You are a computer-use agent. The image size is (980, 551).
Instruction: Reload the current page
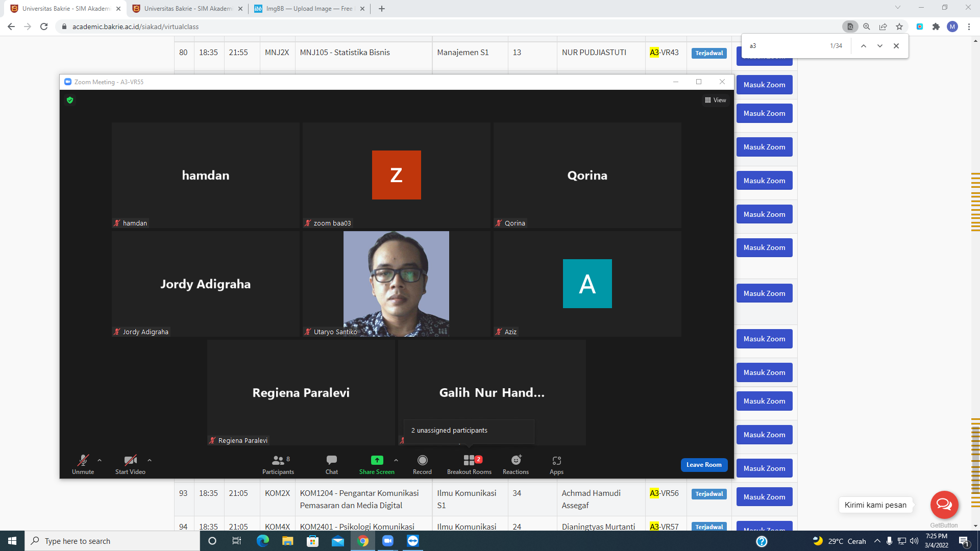click(44, 27)
